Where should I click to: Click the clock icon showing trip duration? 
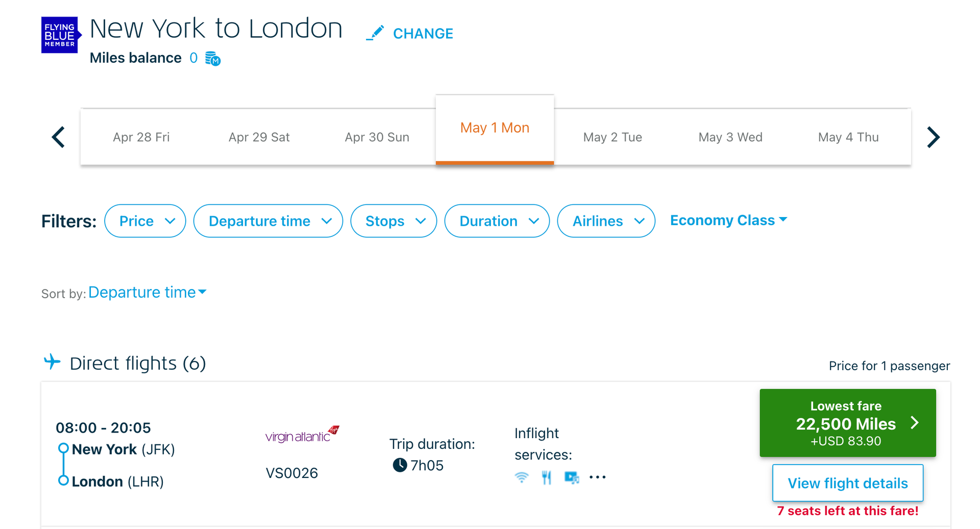pyautogui.click(x=399, y=465)
